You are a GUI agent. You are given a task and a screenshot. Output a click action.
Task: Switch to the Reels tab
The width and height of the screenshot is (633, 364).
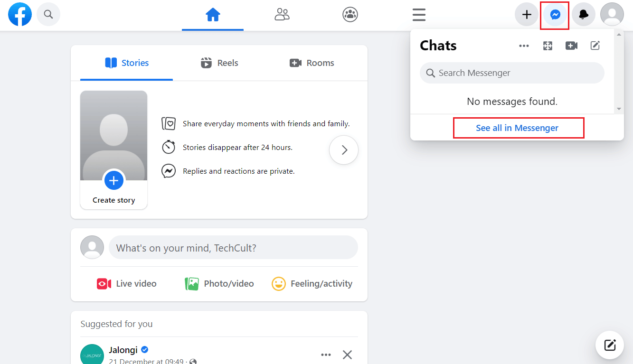pos(219,63)
